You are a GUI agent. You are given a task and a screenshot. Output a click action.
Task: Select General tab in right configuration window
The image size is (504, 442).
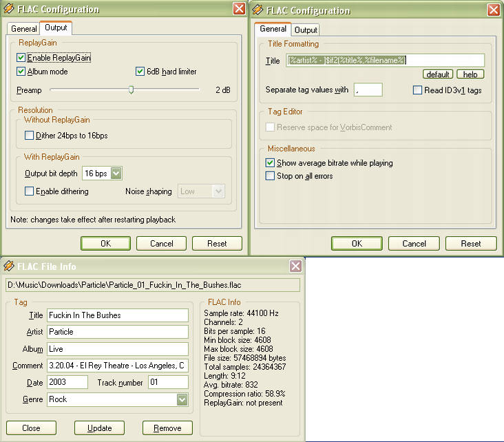point(273,29)
